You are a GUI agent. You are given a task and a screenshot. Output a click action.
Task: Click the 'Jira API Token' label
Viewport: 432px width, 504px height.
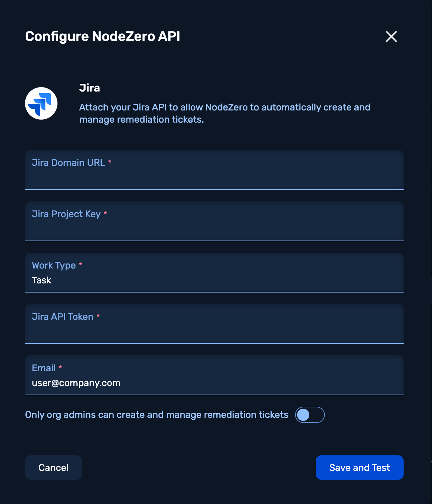pyautogui.click(x=63, y=317)
